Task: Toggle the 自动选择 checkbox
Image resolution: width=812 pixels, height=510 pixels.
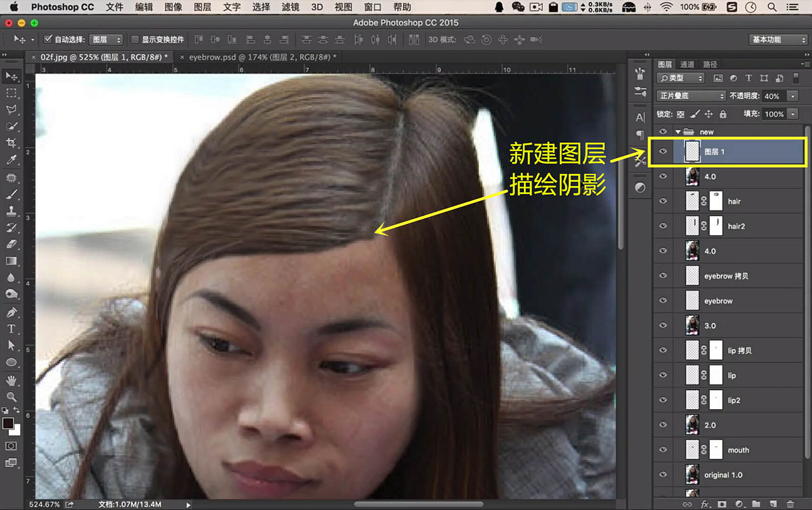Action: coord(48,39)
